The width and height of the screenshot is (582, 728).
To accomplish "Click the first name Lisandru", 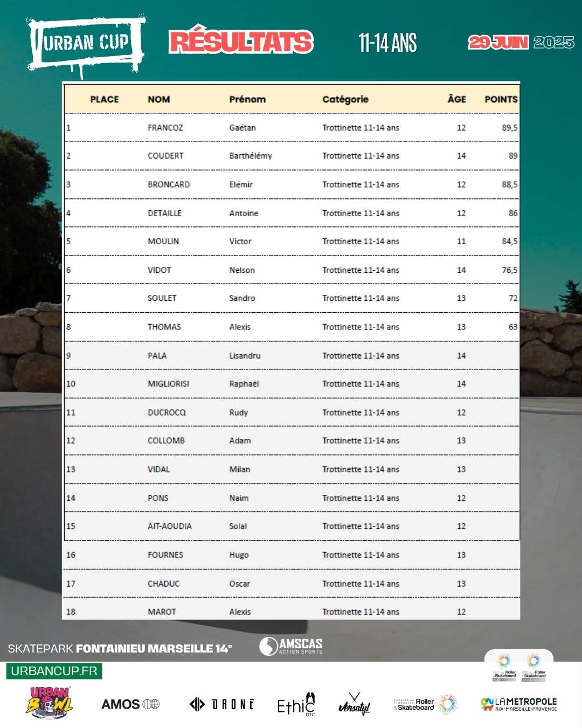I will tap(245, 356).
